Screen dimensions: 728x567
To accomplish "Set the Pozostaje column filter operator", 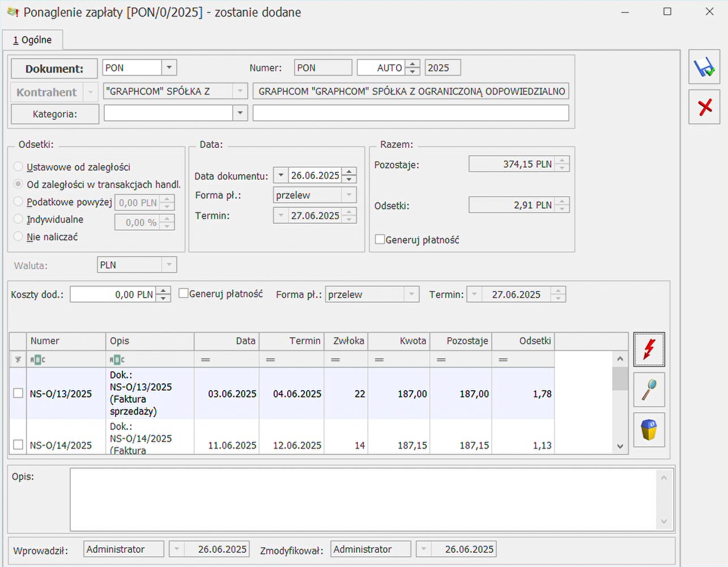I will click(441, 359).
